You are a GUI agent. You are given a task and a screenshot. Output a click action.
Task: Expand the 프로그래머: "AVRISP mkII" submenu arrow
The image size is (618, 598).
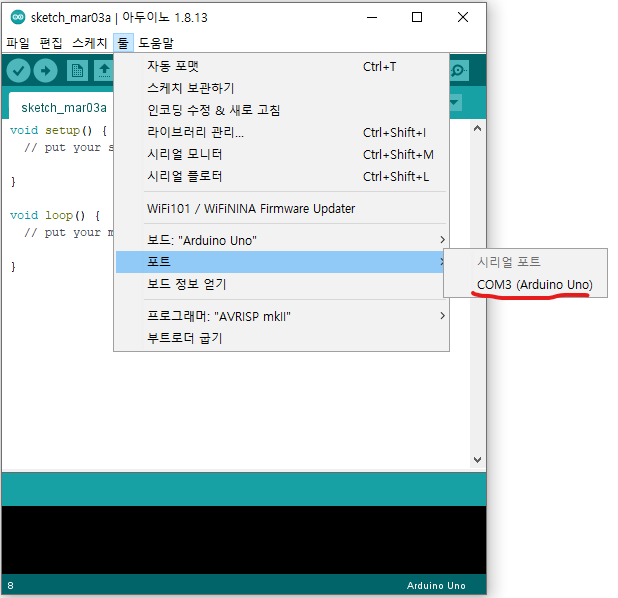click(x=442, y=316)
